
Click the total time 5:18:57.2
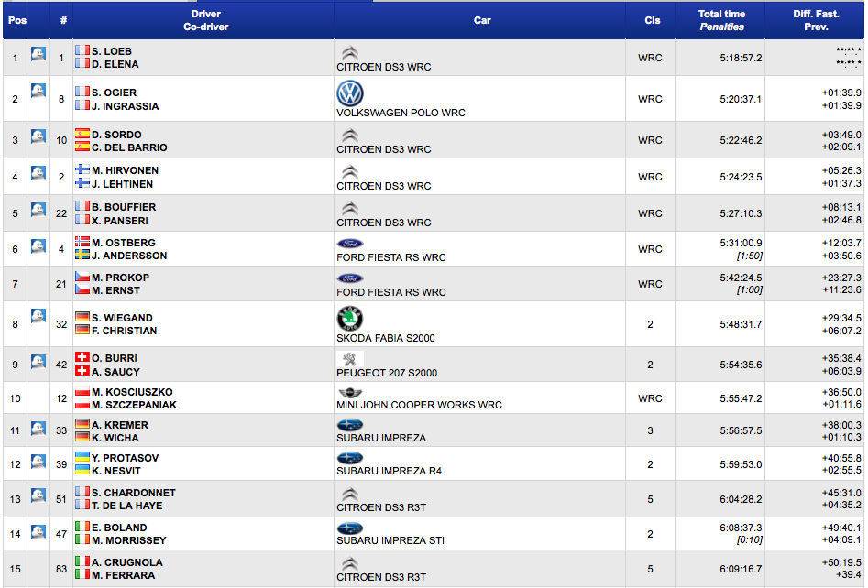(741, 58)
